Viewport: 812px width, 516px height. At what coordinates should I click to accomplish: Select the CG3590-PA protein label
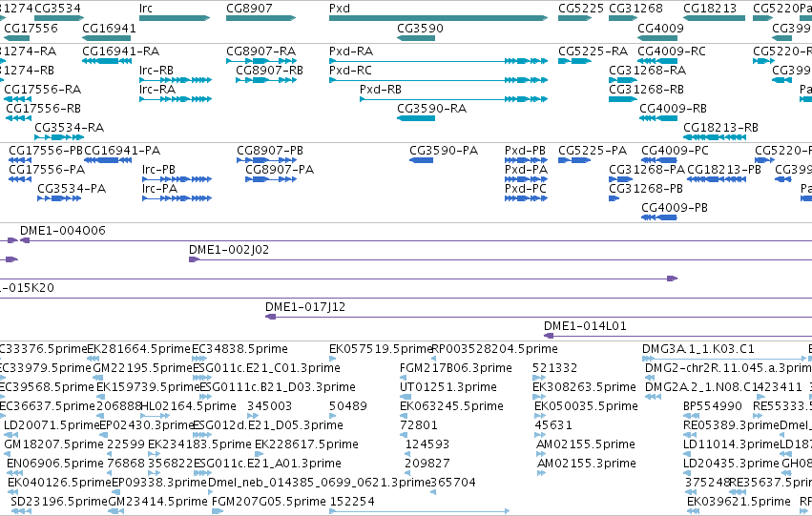point(444,151)
